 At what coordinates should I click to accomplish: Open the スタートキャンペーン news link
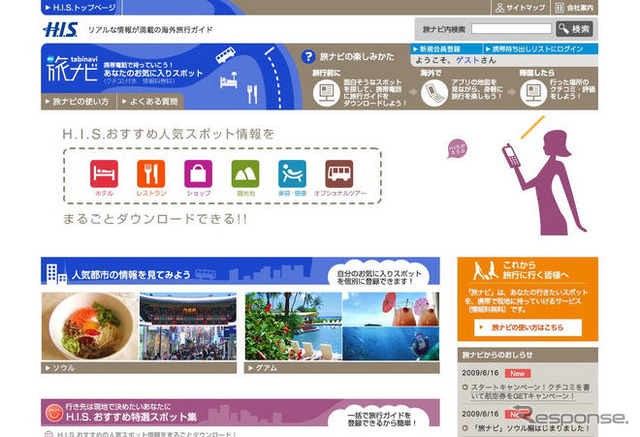pos(530,391)
